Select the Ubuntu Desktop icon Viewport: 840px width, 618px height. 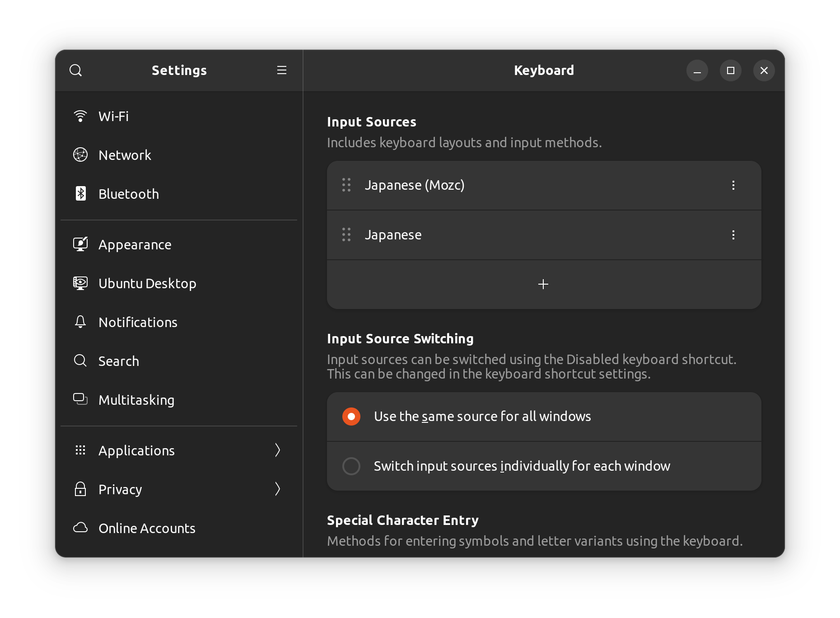pyautogui.click(x=80, y=283)
